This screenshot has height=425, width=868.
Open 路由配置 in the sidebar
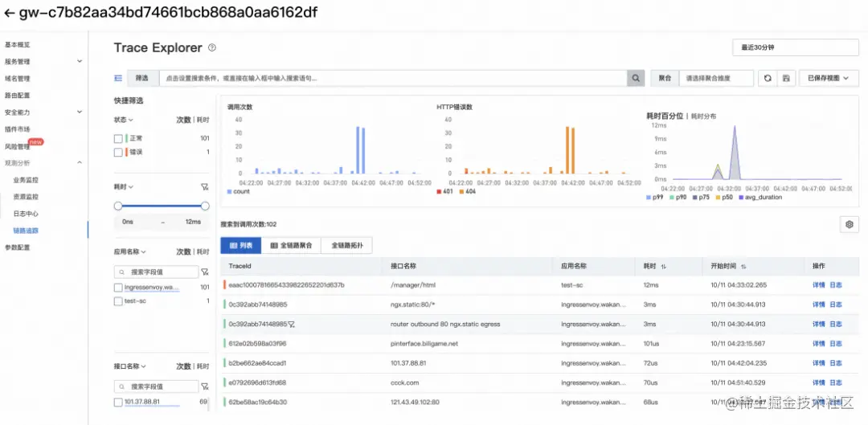coord(17,95)
